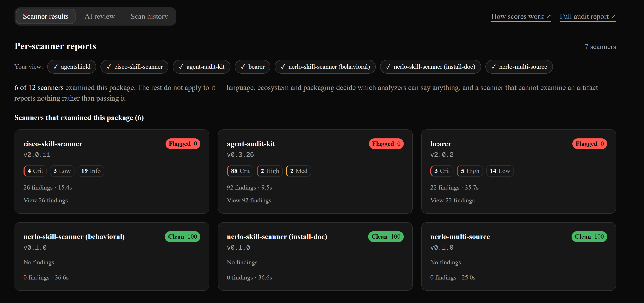Viewport: 644px width, 303px height.
Task: Toggle the agentshield scanner filter chip
Action: [x=71, y=67]
